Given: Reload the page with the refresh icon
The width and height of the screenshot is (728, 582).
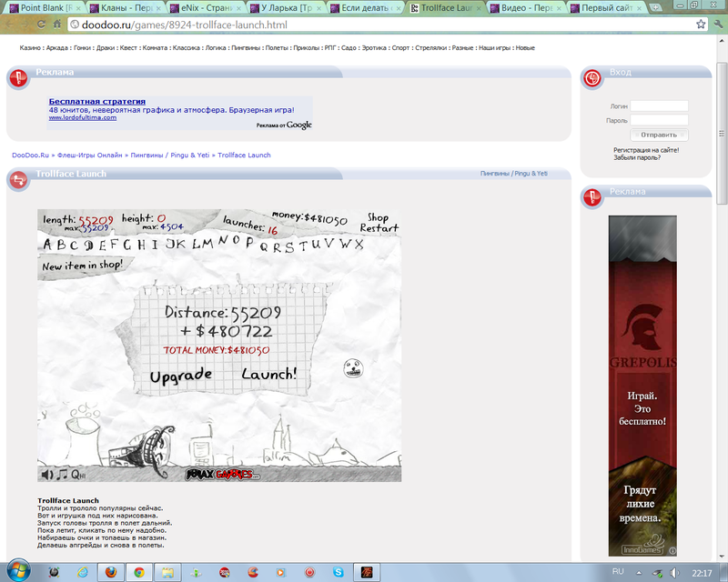Looking at the screenshot, I should click(41, 25).
